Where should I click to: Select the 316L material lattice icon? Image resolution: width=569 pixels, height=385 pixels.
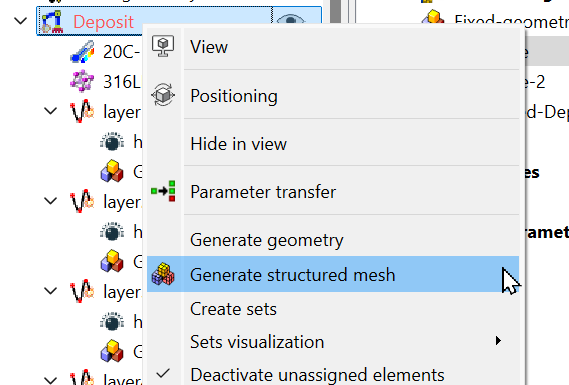[x=82, y=81]
